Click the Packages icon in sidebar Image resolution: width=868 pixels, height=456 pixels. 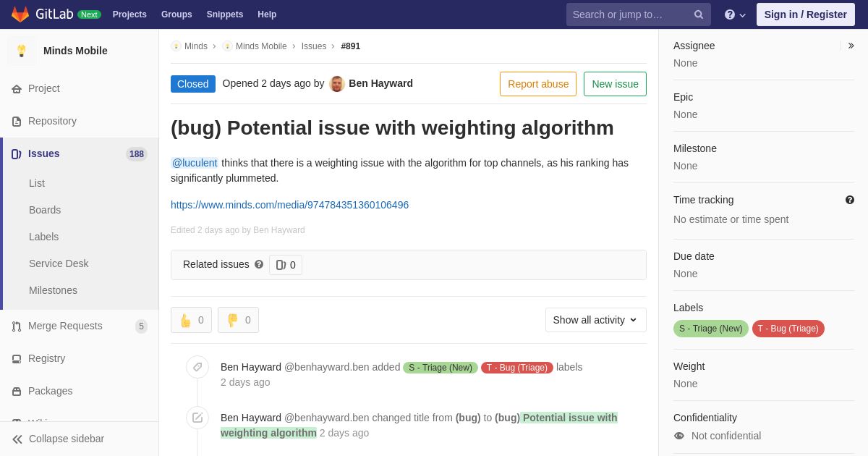pyautogui.click(x=17, y=392)
